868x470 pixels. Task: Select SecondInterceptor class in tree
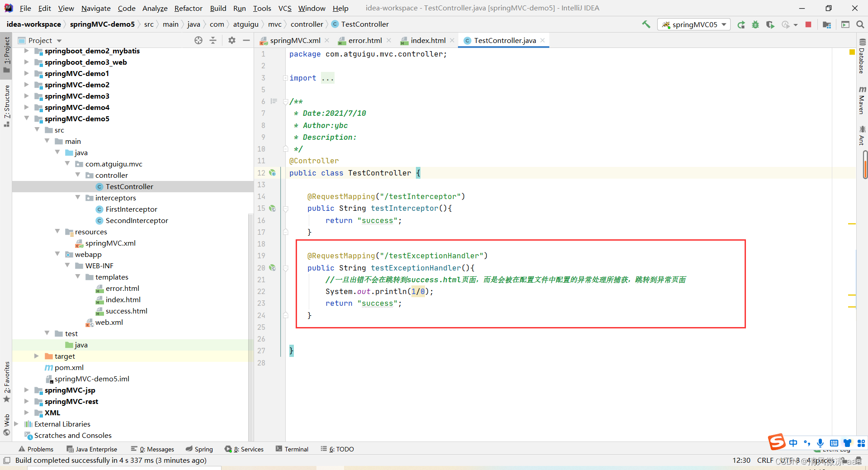[137, 220]
